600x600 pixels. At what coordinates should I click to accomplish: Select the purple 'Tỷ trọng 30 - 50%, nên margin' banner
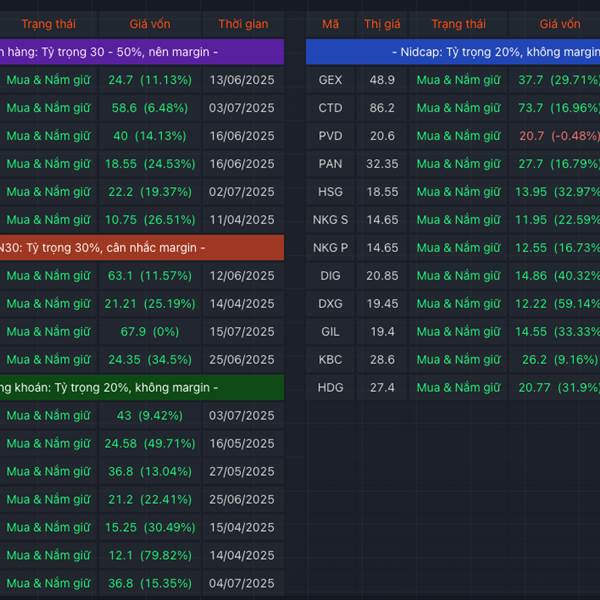(142, 52)
